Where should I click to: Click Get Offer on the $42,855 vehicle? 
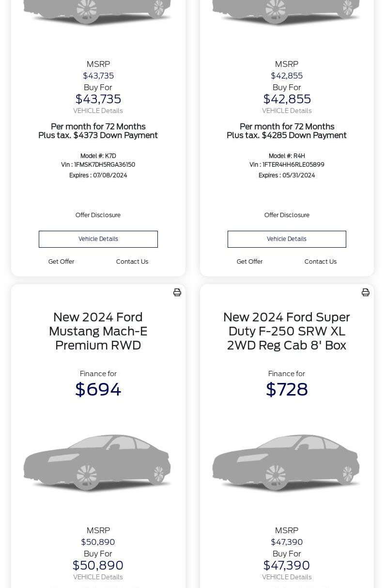coord(249,262)
